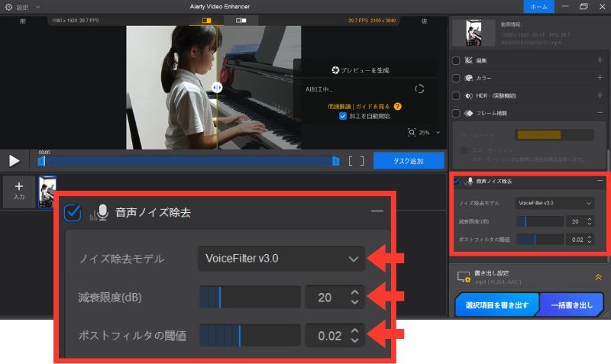Expand the 設定 dropdown chevron
611x364 pixels.
[37, 7]
